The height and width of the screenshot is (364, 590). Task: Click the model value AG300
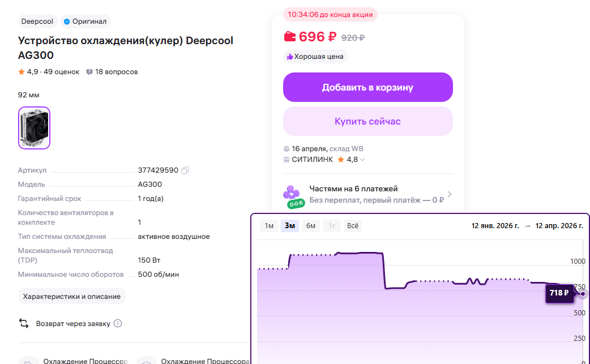point(149,184)
